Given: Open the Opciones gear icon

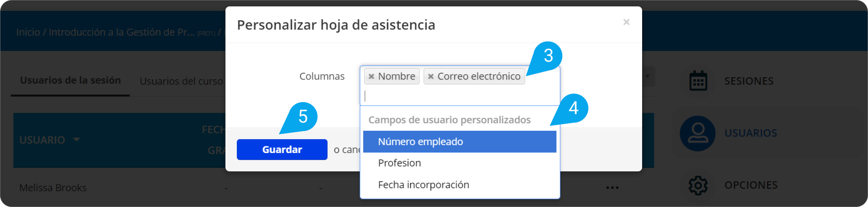Looking at the screenshot, I should point(698,185).
